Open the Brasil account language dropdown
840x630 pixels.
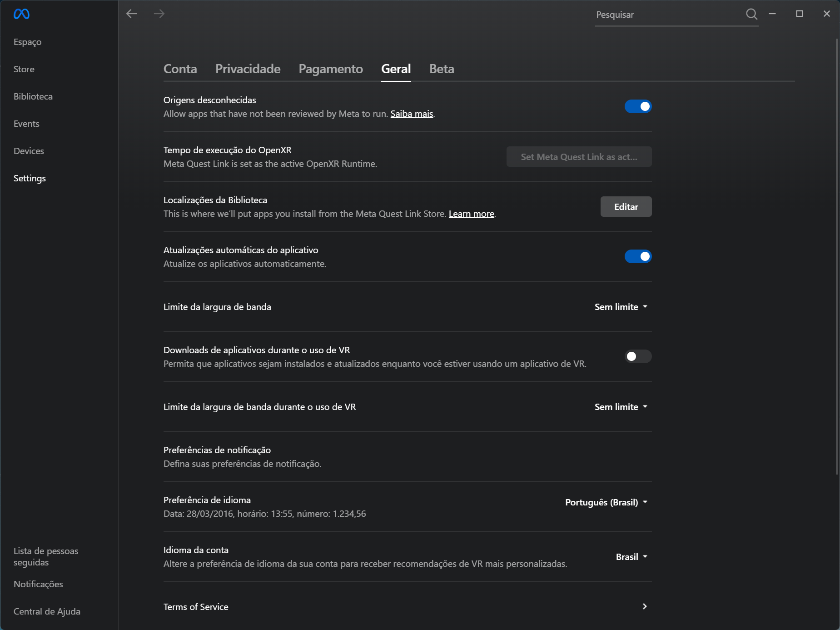tap(631, 557)
